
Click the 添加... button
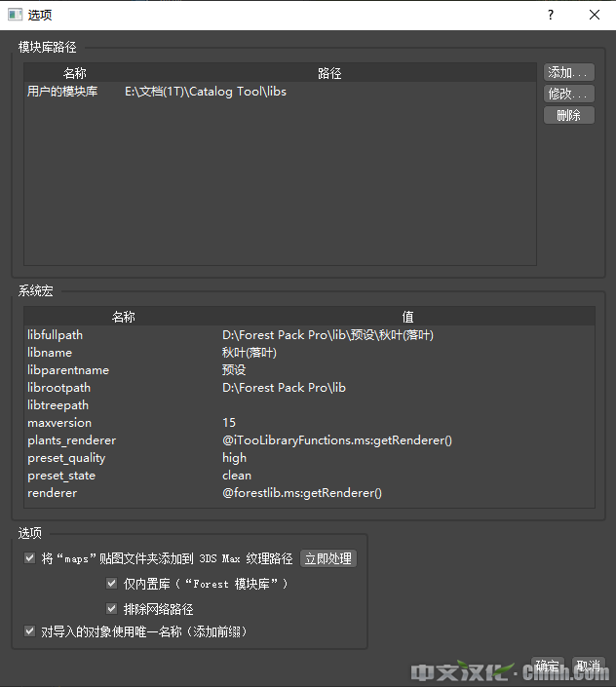[568, 73]
